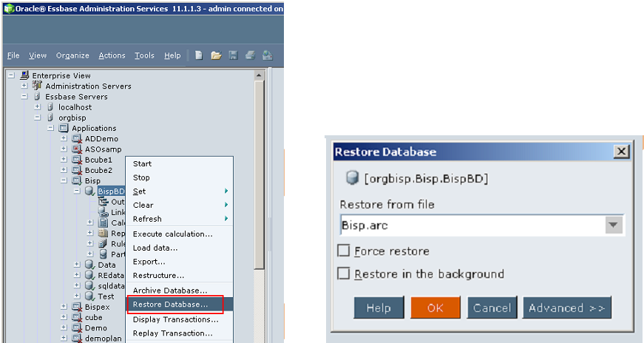Enable Restore in the background checkbox
This screenshot has width=644, height=343.
[x=343, y=274]
